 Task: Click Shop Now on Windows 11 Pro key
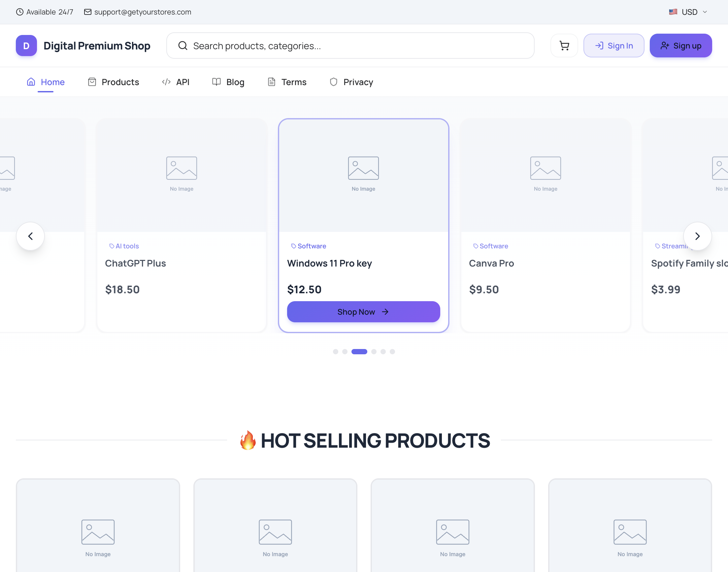(x=363, y=312)
